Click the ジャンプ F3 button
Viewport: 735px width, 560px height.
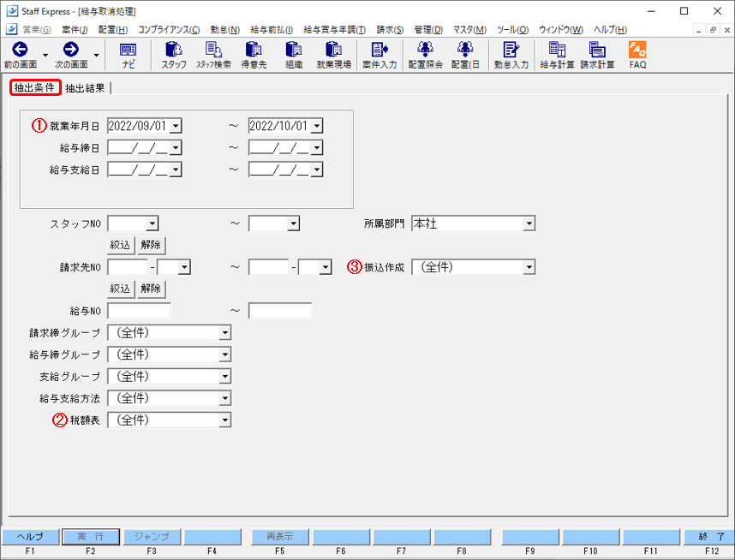click(x=152, y=537)
